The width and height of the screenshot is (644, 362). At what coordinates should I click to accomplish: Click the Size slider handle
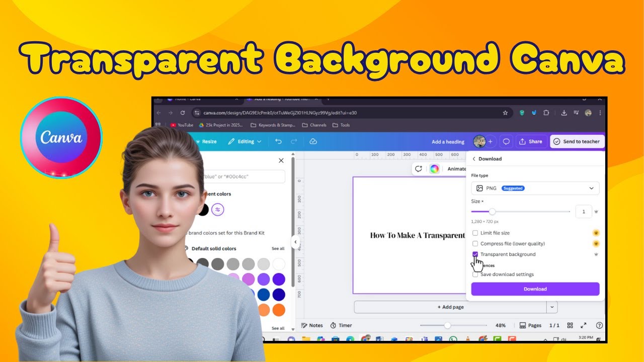492,212
